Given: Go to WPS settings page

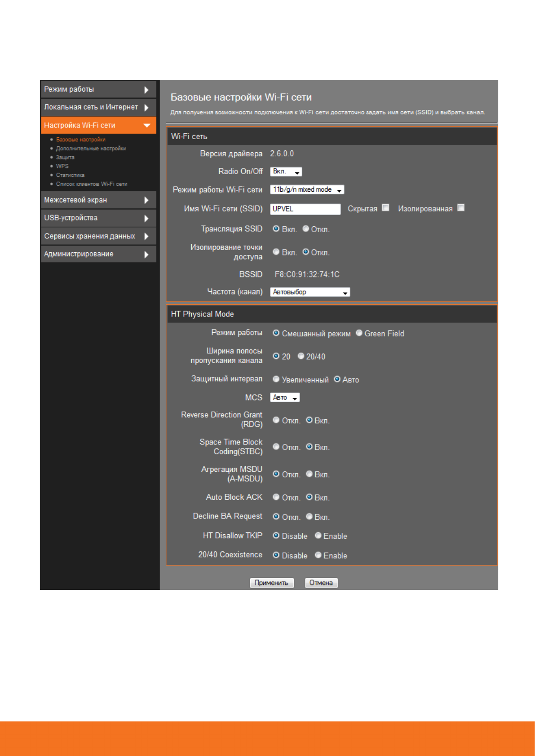Looking at the screenshot, I should click(62, 166).
